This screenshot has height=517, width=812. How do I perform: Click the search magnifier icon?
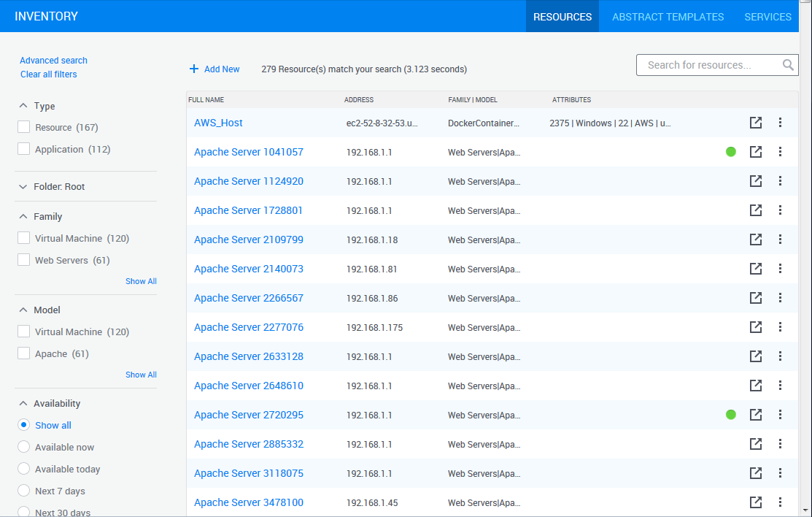[x=788, y=65]
